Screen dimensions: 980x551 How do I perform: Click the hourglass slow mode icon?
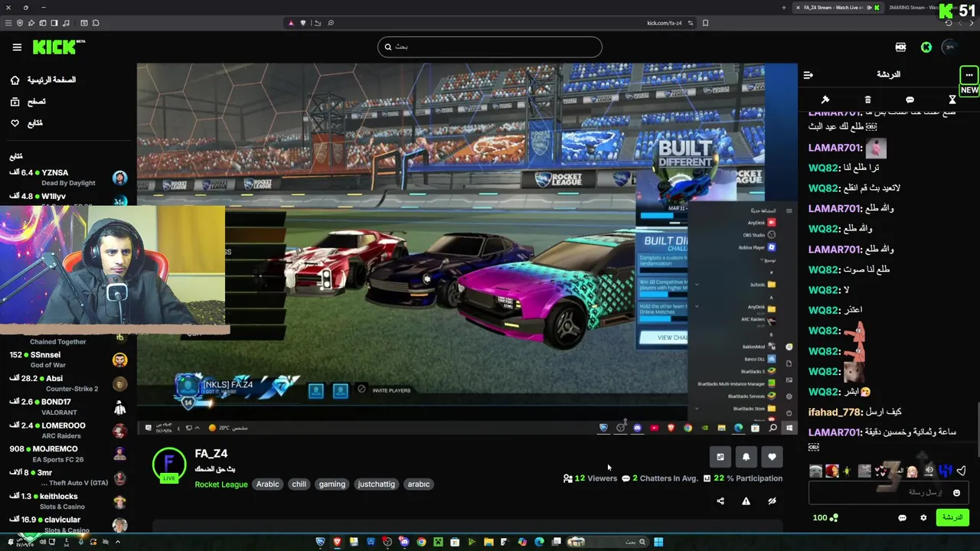(952, 99)
